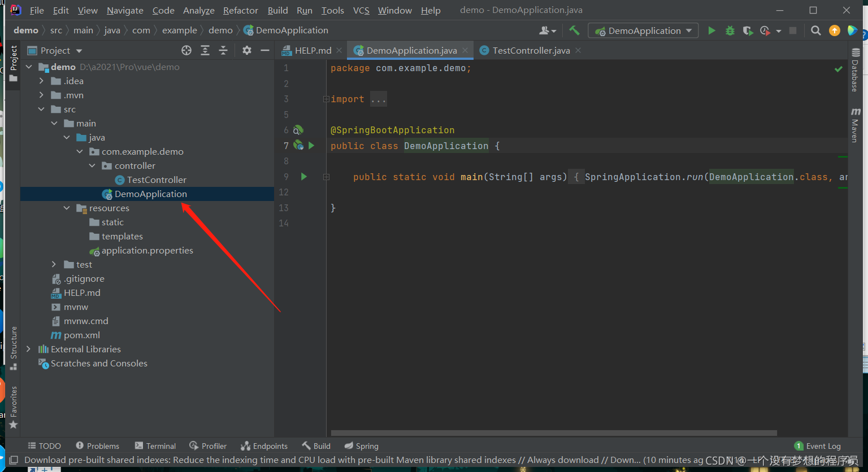This screenshot has width=868, height=472.
Task: Open the Spring tool window
Action: [x=361, y=446]
